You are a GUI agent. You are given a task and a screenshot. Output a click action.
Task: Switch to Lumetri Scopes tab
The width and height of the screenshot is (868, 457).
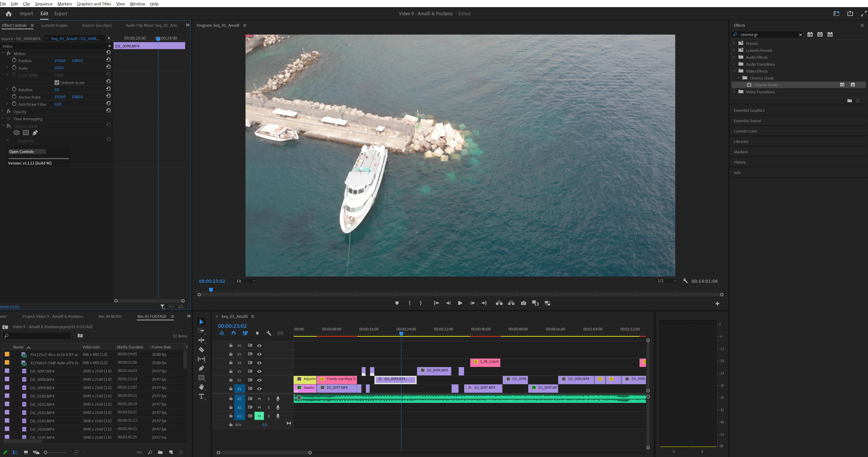point(54,25)
